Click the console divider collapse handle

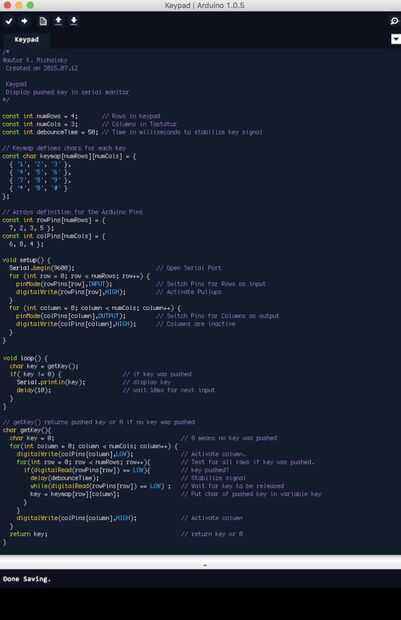click(205, 565)
